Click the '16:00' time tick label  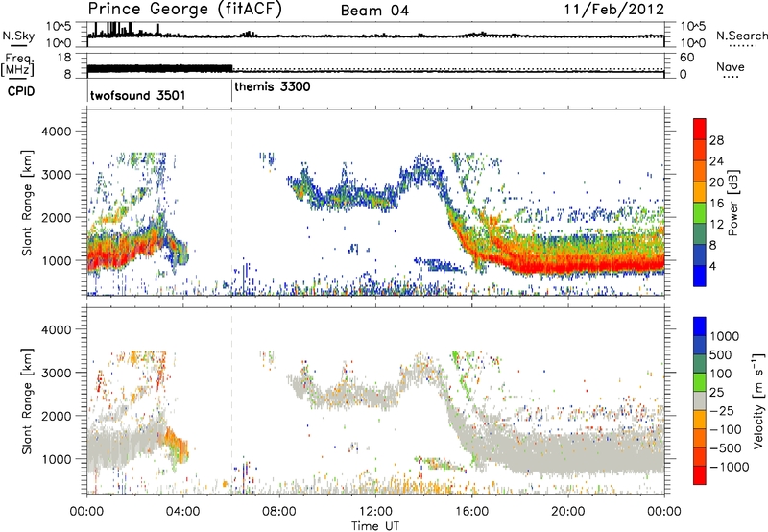pyautogui.click(x=471, y=512)
